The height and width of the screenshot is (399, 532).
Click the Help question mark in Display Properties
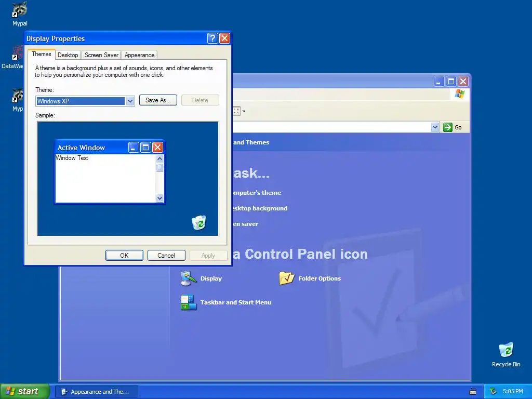click(x=212, y=38)
